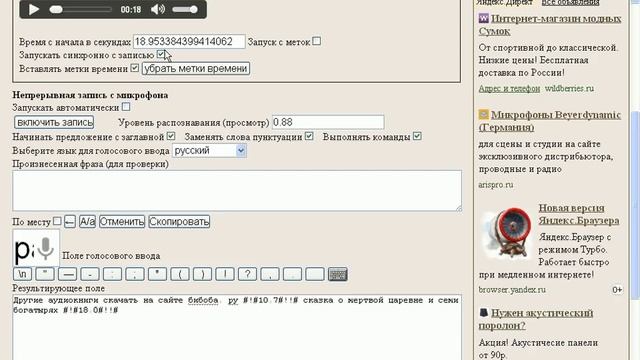640x360 pixels.
Task: Open 'Нужен акустический поролон?' ad link
Action: click(x=536, y=319)
